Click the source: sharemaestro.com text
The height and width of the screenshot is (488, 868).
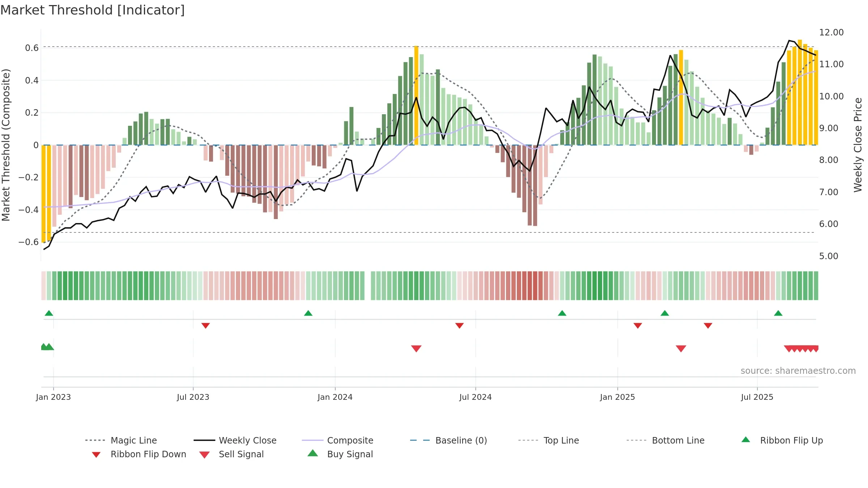pyautogui.click(x=798, y=371)
